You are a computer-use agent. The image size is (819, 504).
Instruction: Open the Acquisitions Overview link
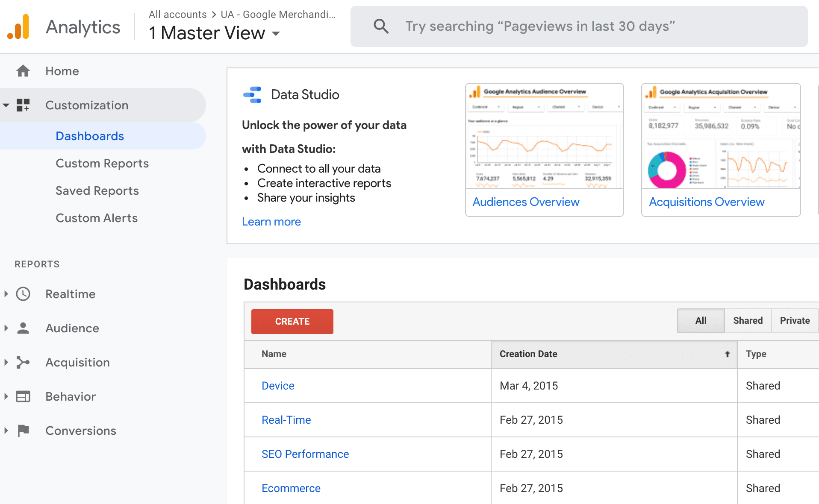[x=707, y=202]
